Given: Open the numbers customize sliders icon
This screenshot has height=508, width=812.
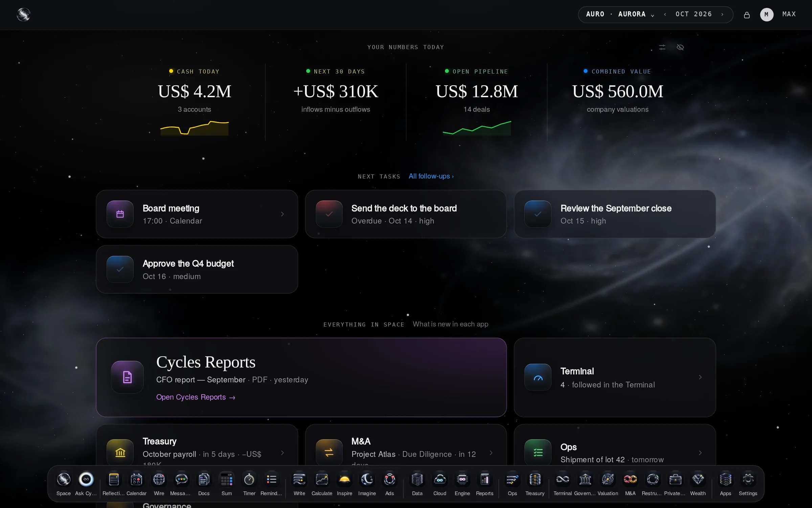Looking at the screenshot, I should (x=662, y=47).
